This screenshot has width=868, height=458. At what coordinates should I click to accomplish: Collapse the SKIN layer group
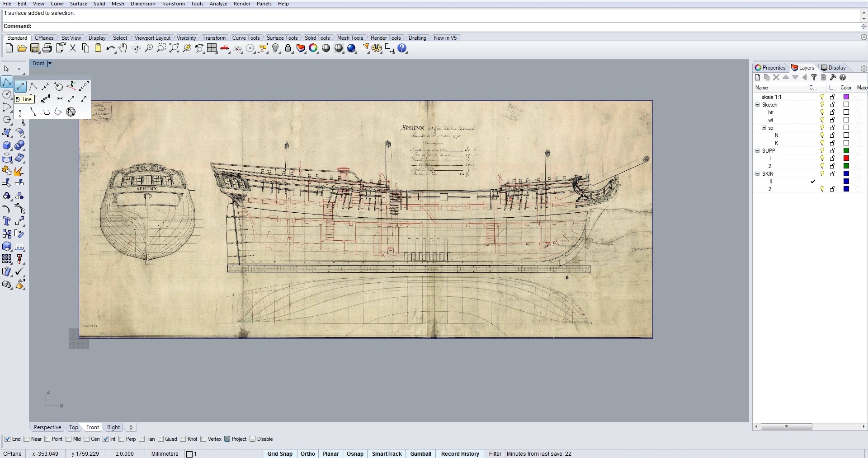click(x=758, y=174)
